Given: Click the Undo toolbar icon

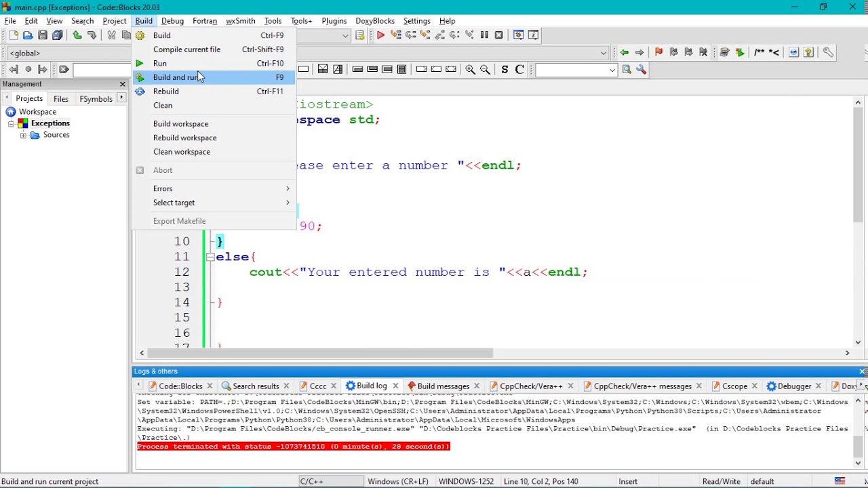Looking at the screenshot, I should tap(77, 35).
